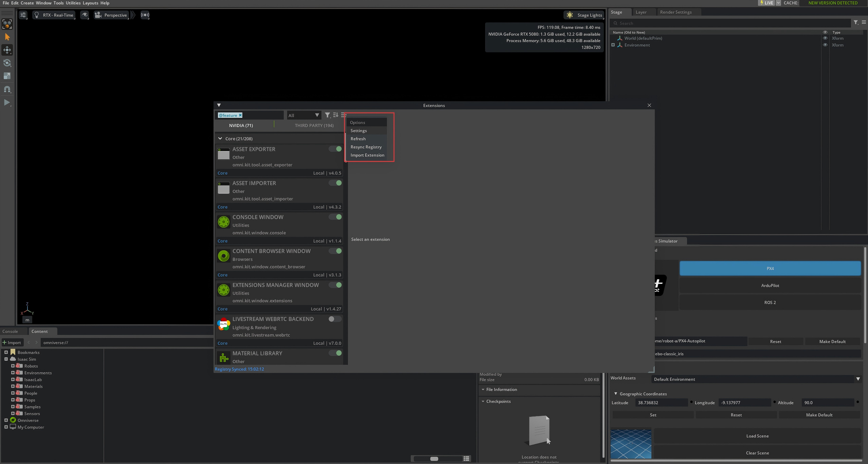Viewport: 868px width, 464px height.
Task: Select the THIRD PARTY (194) extensions tab
Action: tap(314, 125)
